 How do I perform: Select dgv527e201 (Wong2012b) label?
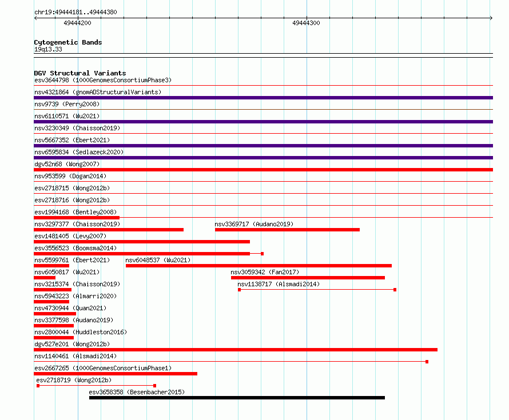coord(72,344)
